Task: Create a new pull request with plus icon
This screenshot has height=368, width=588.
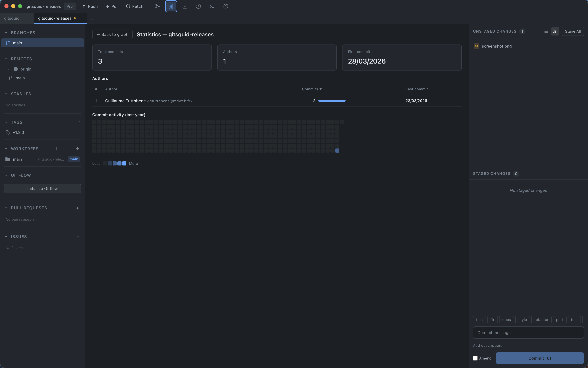Action: point(77,208)
